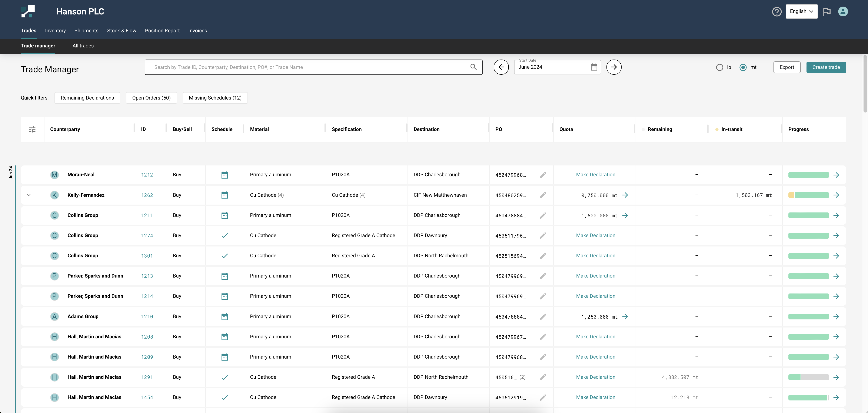Switch to the Shipments menu

[86, 31]
